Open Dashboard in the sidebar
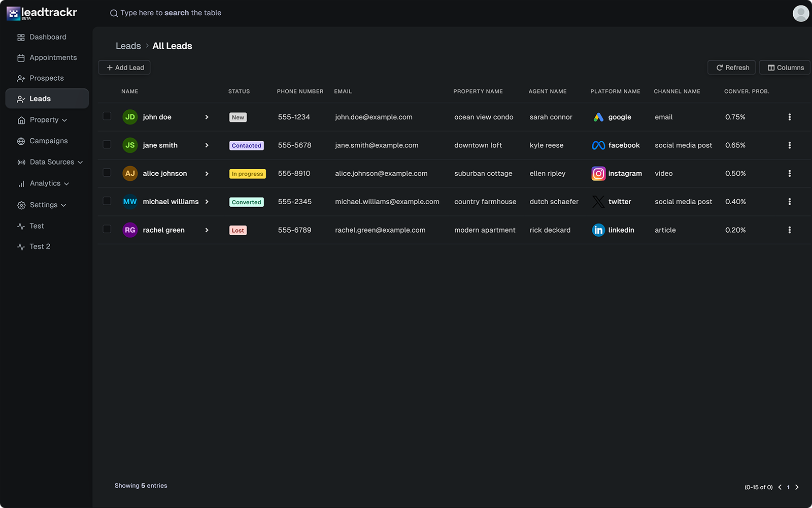Screen dimensions: 812x508 tap(47, 37)
